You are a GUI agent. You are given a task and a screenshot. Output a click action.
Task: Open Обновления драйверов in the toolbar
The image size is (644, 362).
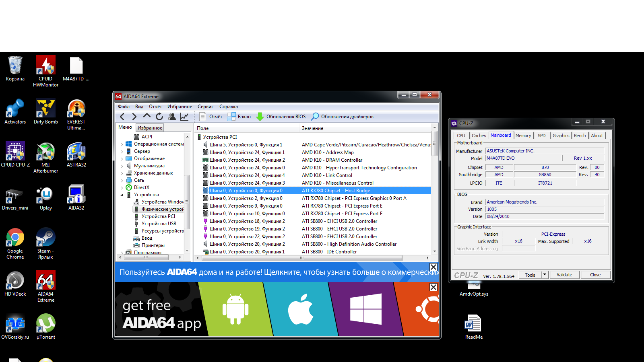[343, 117]
